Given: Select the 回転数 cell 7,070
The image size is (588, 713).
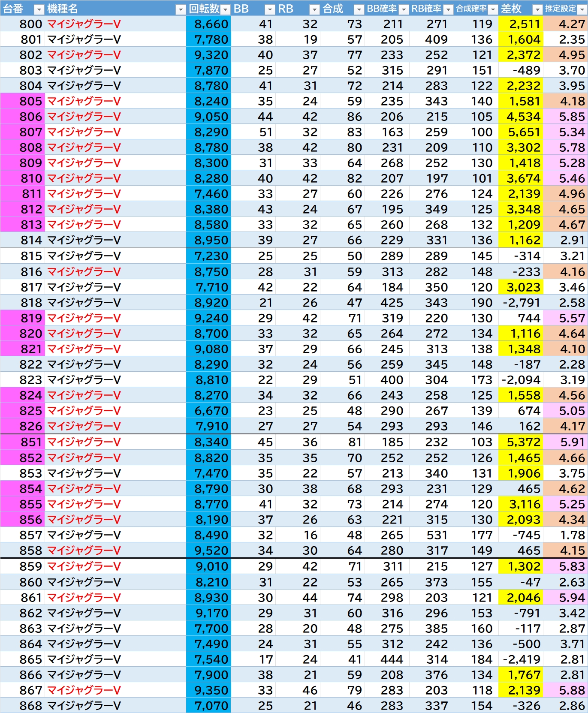Looking at the screenshot, I should coord(208,706).
